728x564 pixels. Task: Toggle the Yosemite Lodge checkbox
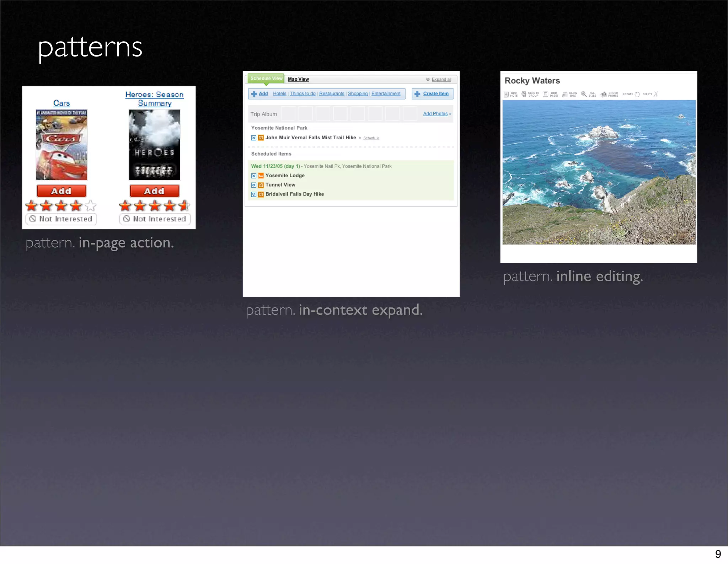[x=254, y=176]
